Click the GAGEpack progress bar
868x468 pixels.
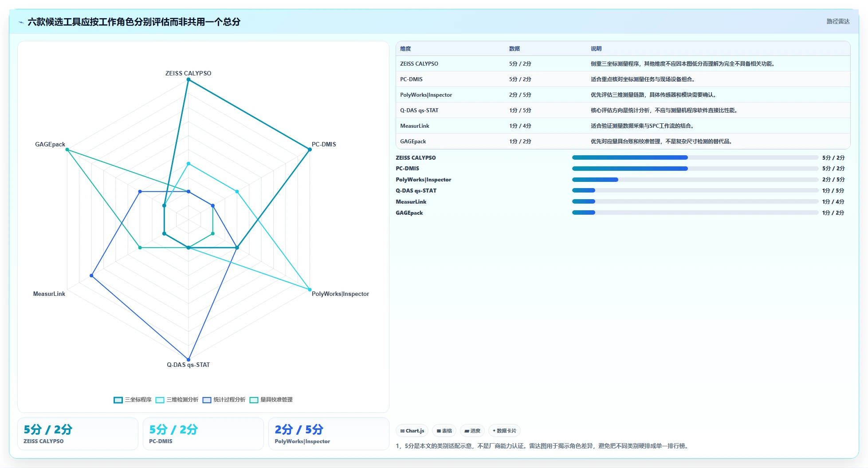pos(695,213)
